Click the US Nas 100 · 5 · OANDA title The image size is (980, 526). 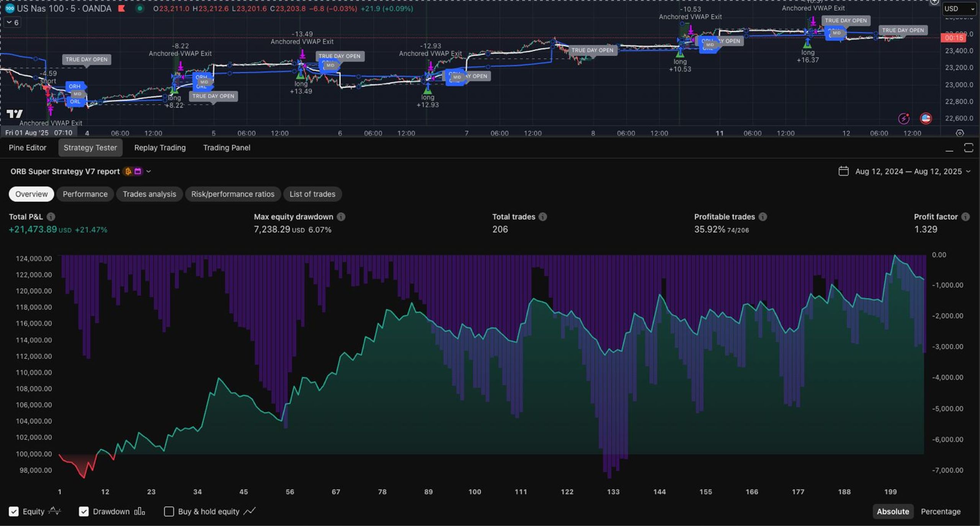(64, 8)
